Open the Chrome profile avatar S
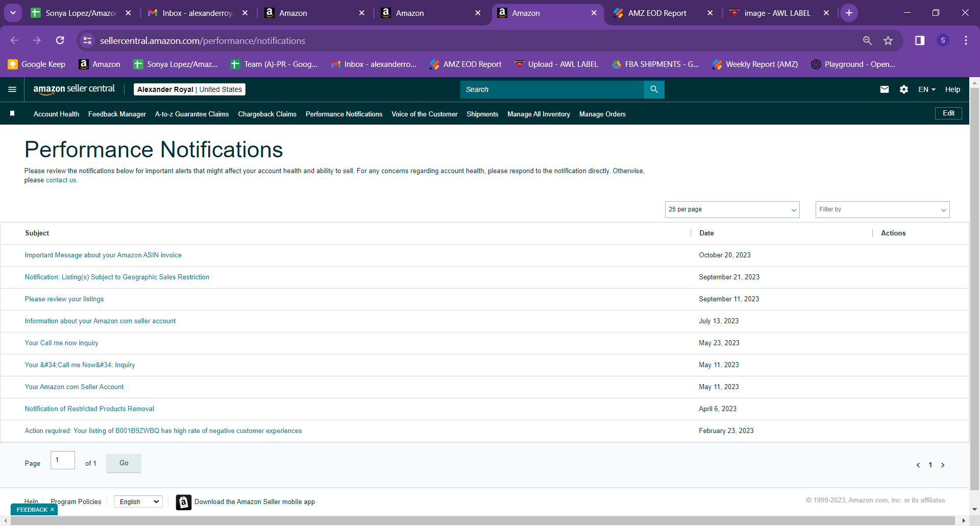 (943, 40)
